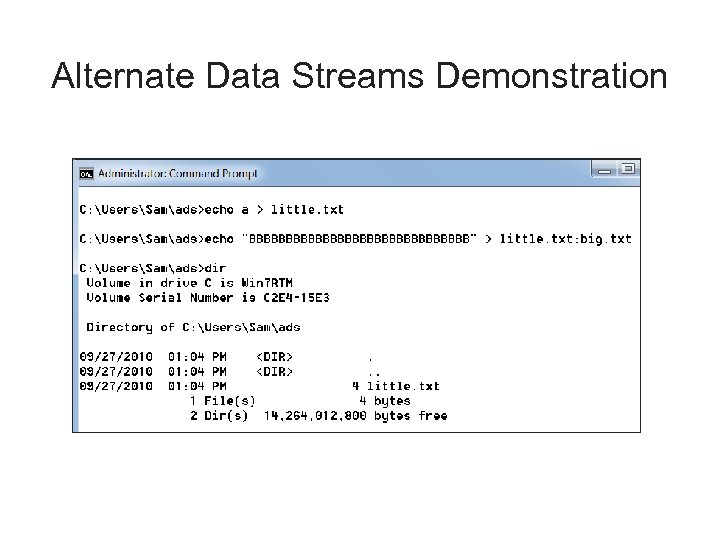This screenshot has height=540, width=720.
Task: Click the single-dot <DIR> entry row
Action: pyautogui.click(x=226, y=357)
